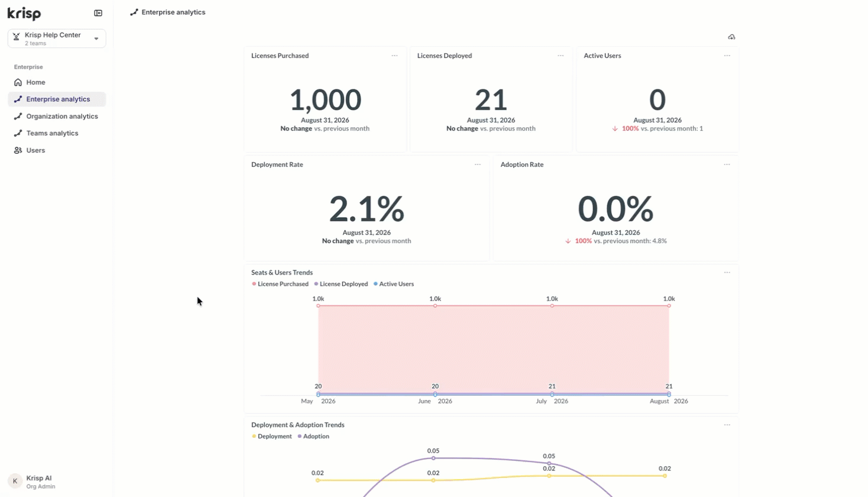Screen dimensions: 868x497
Task: Open Seats & Users Trends options menu
Action: (x=727, y=273)
